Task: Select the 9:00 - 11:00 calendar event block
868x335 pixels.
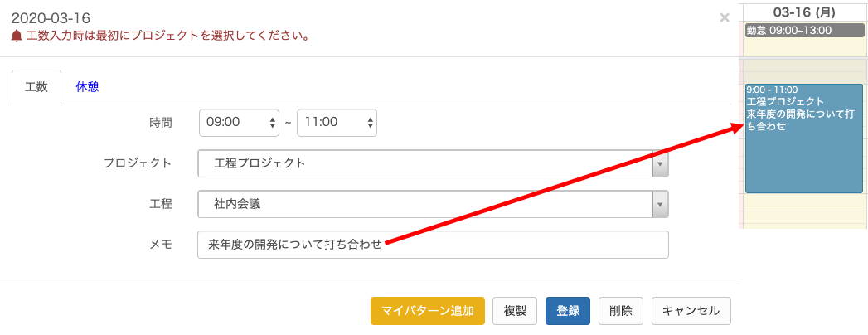Action: click(x=804, y=138)
